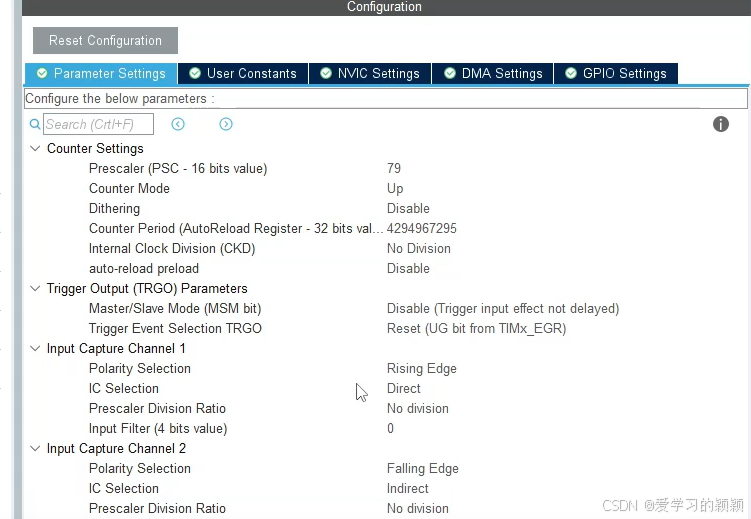The height and width of the screenshot is (519, 751).
Task: Select the Counter Mode value Up
Action: pos(395,189)
